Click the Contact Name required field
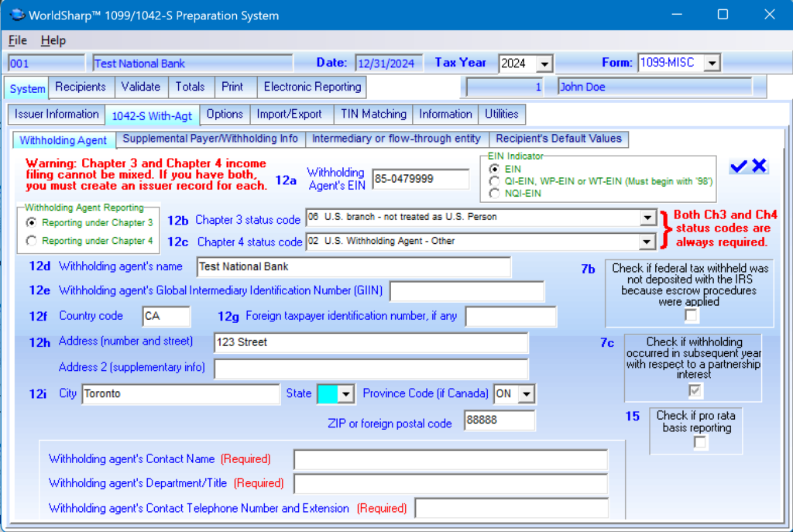The width and height of the screenshot is (793, 532). tap(451, 460)
